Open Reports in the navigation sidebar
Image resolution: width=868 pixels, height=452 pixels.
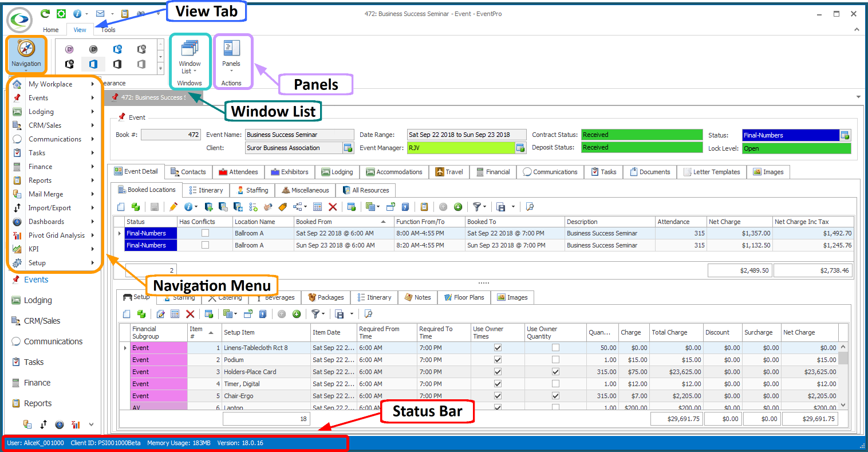(38, 403)
